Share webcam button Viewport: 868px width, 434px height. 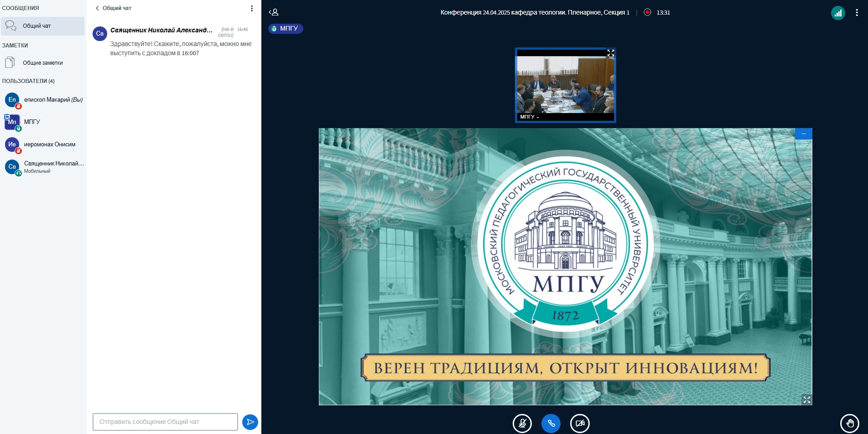(x=580, y=423)
